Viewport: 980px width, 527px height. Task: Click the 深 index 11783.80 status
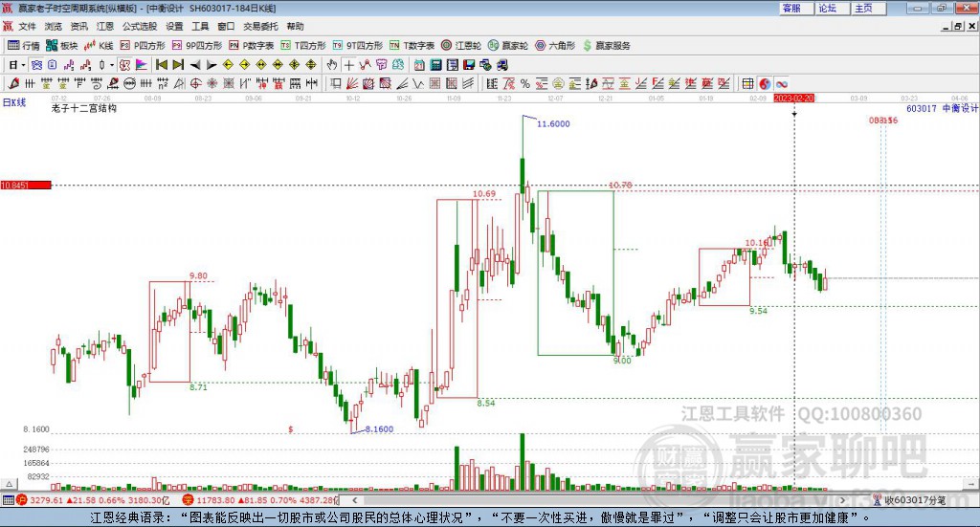(260, 500)
